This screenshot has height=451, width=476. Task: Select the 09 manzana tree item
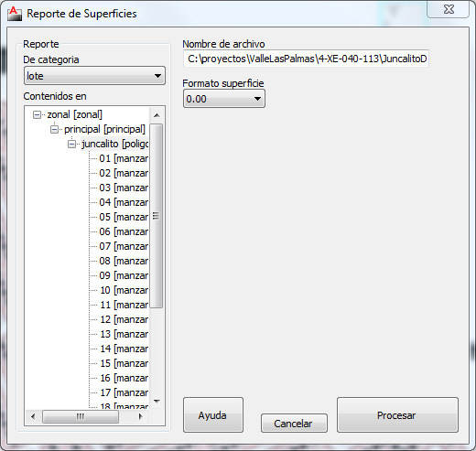(124, 275)
